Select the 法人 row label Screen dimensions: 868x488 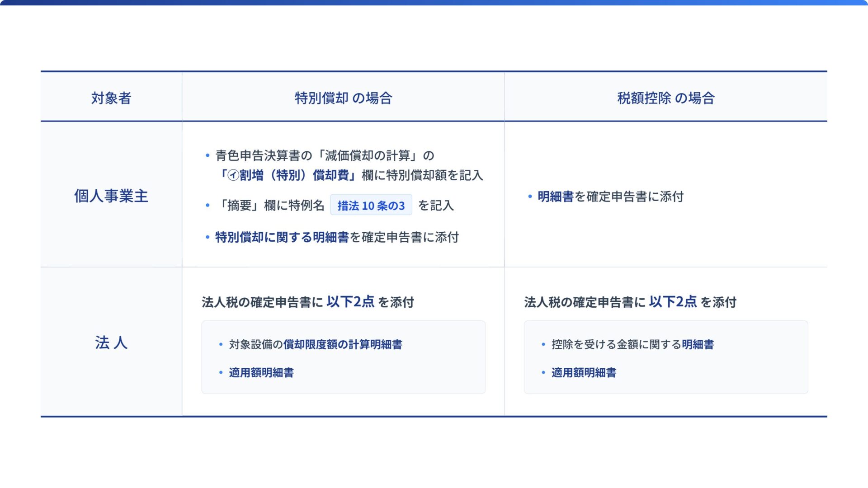tap(111, 343)
